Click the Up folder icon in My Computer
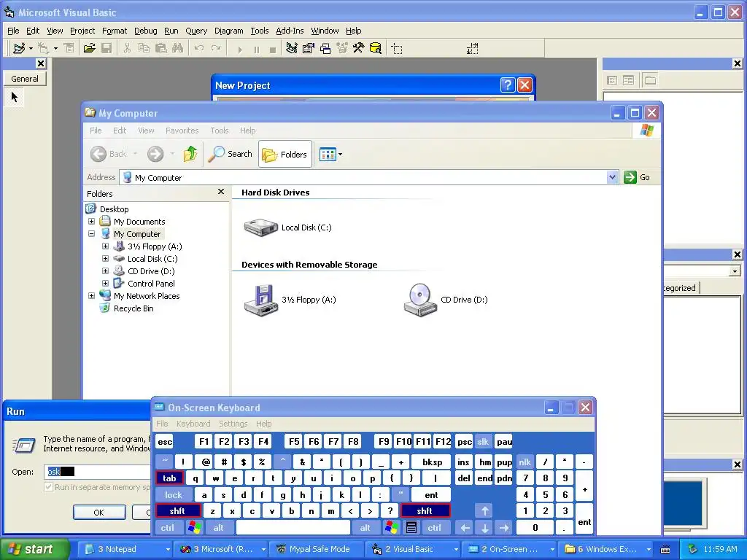This screenshot has height=560, width=747. coord(190,154)
